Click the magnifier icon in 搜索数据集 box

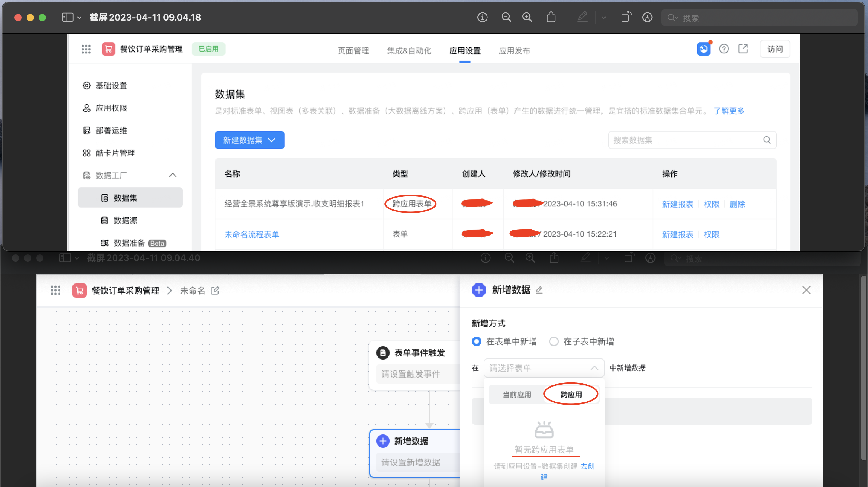point(767,140)
